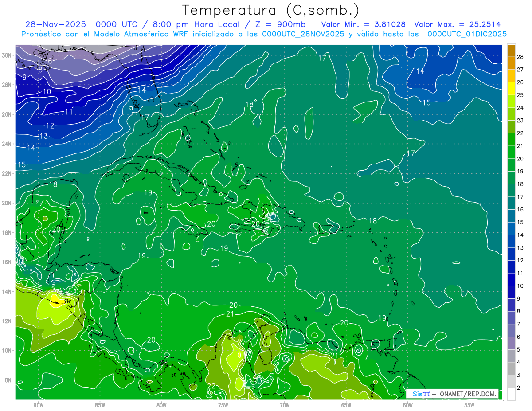Click the color legend value 5

(x=519, y=350)
